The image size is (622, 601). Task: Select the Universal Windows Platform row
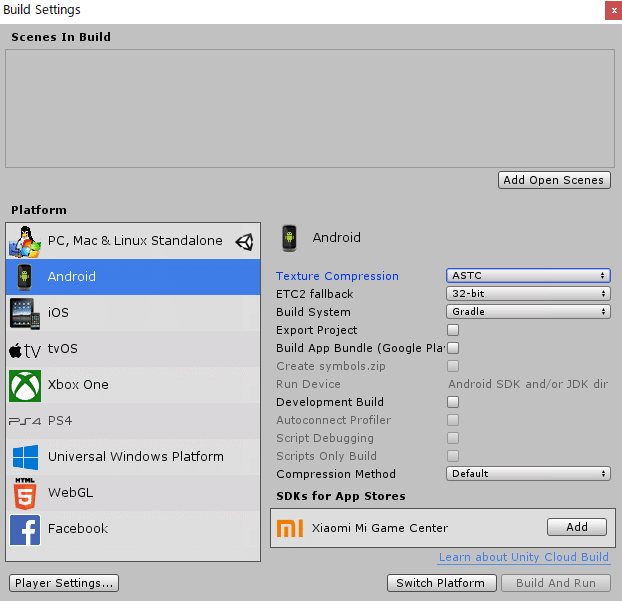[x=133, y=457]
